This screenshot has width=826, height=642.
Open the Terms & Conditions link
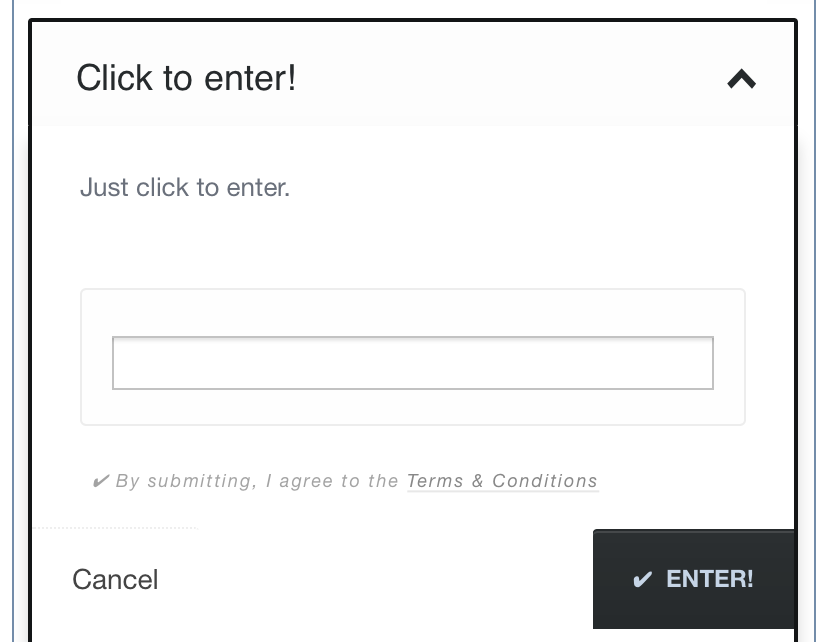coord(502,481)
